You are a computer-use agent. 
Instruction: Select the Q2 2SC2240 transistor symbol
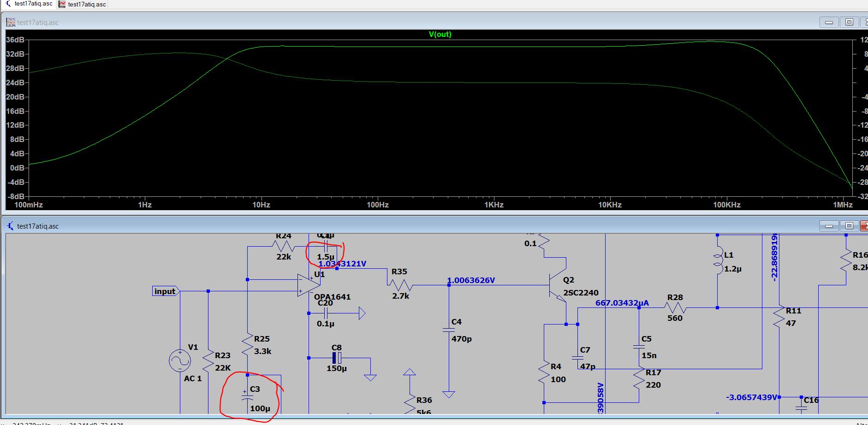(558, 286)
